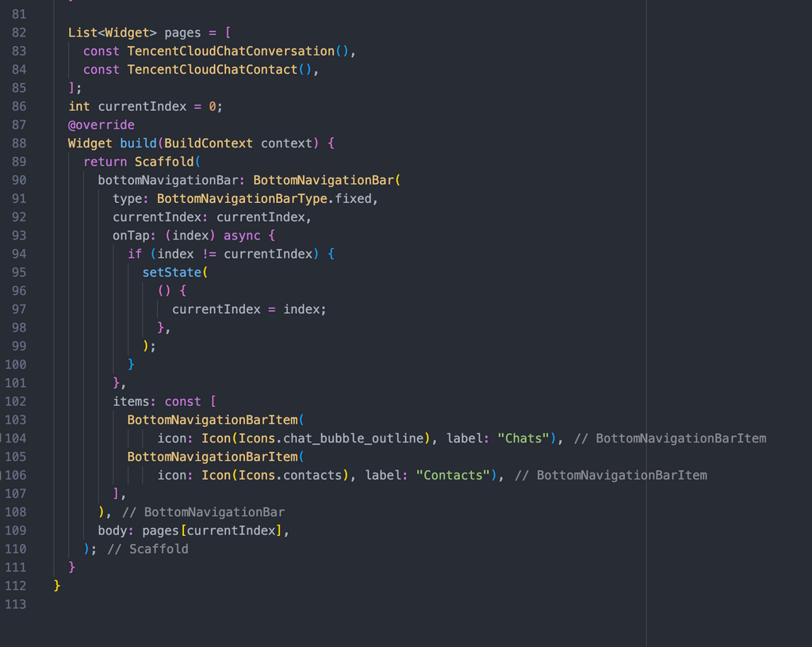This screenshot has width=812, height=647.
Task: Click line number 101 in the gutter
Action: coord(16,383)
